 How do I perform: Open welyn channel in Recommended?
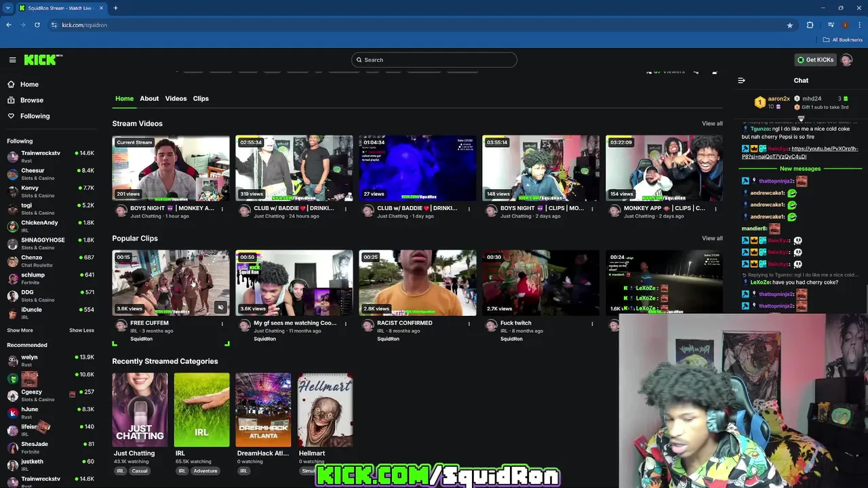(x=51, y=361)
